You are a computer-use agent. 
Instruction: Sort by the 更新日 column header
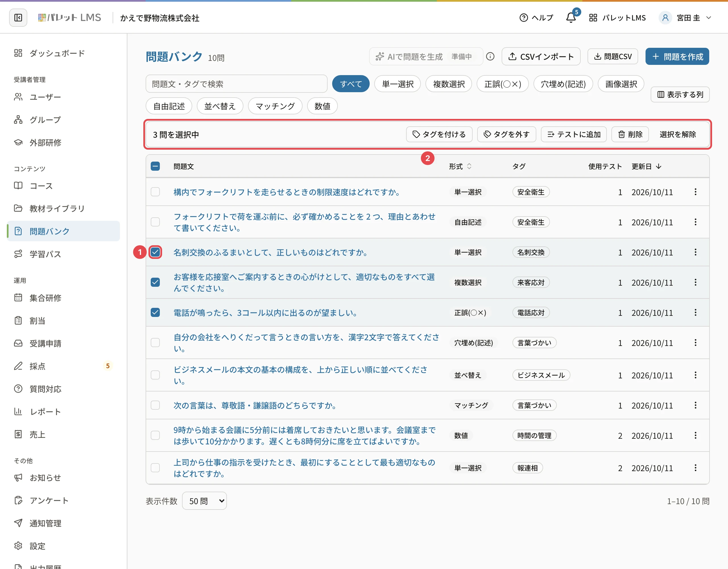[646, 166]
